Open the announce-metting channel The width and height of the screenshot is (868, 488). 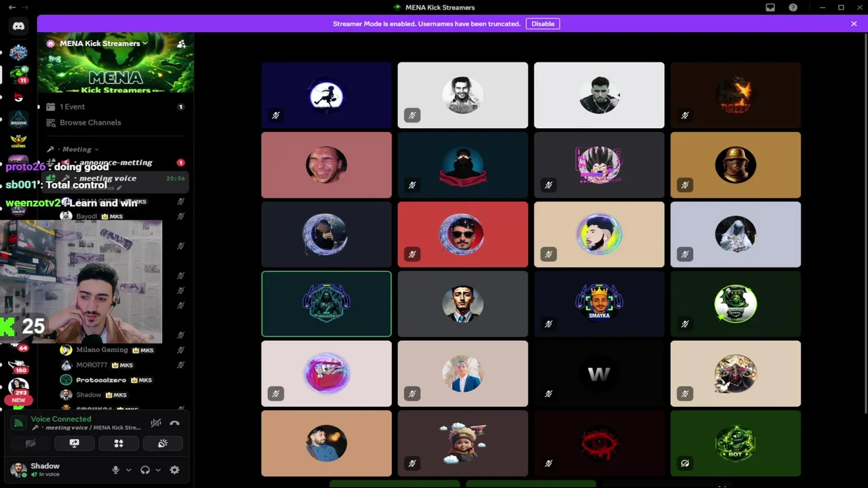(x=115, y=163)
